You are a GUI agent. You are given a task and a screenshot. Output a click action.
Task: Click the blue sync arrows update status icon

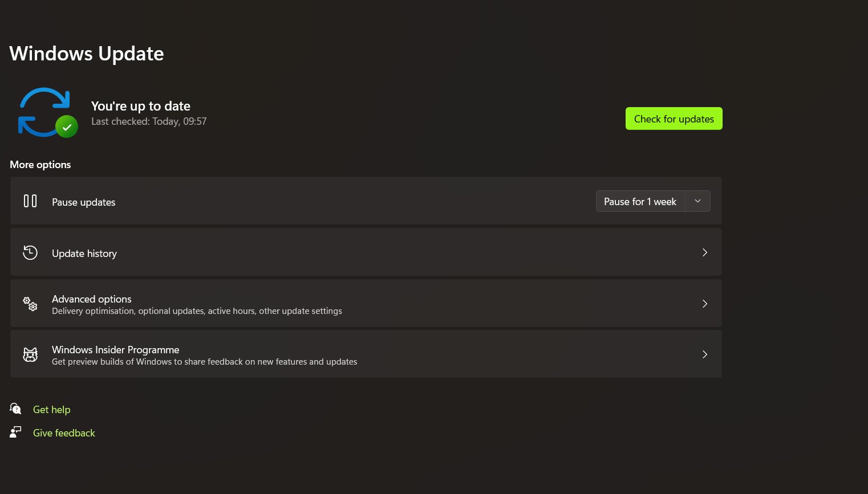(44, 112)
